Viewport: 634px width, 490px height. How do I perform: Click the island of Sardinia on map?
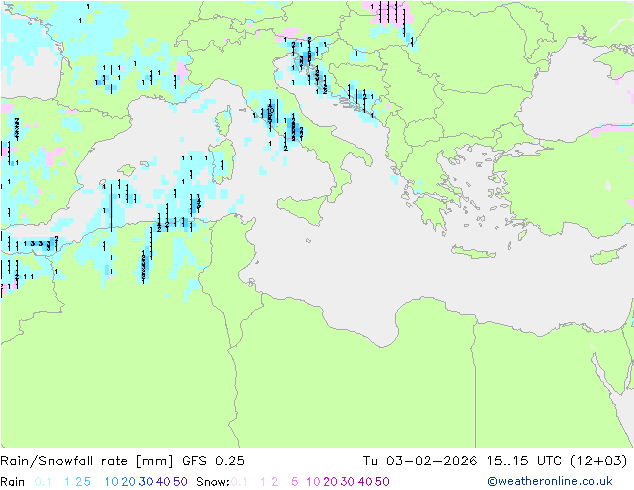click(x=223, y=162)
